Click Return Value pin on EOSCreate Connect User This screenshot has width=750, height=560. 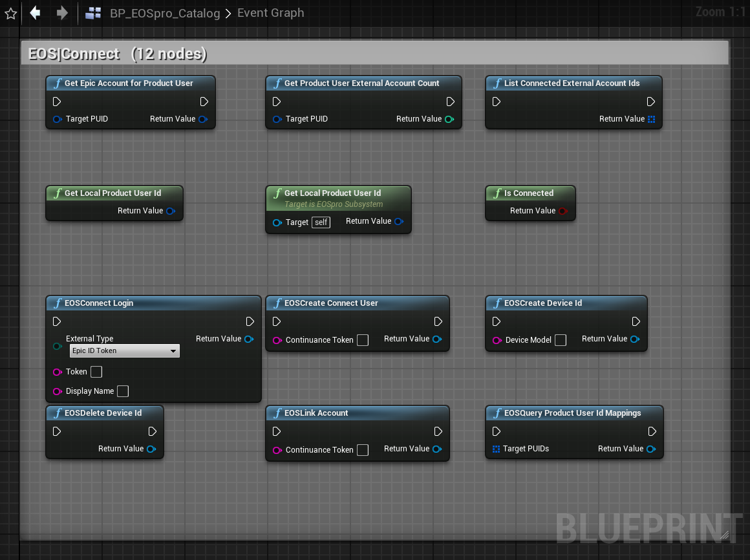437,339
